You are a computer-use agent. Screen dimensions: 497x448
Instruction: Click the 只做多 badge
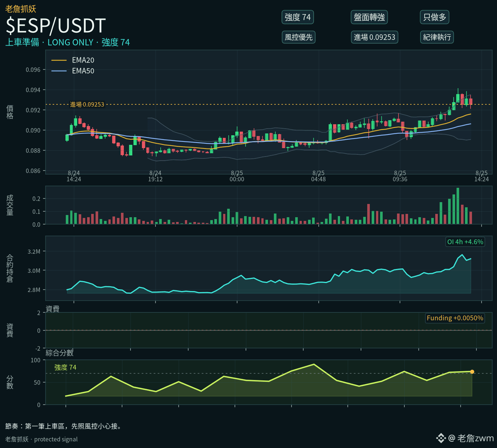point(435,17)
